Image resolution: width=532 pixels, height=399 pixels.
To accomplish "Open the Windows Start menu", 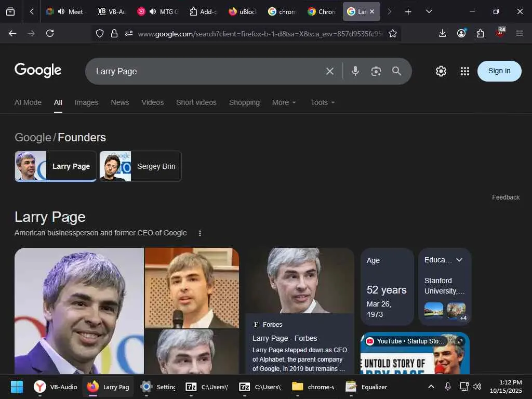I will pos(17,387).
